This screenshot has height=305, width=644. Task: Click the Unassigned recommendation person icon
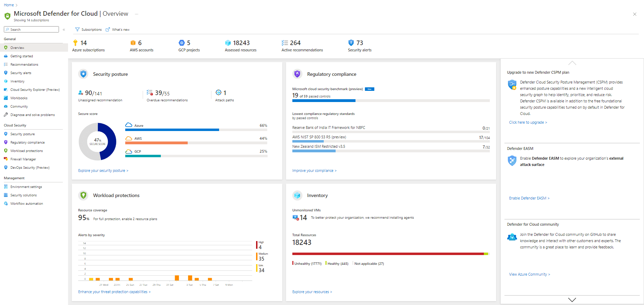tap(81, 93)
